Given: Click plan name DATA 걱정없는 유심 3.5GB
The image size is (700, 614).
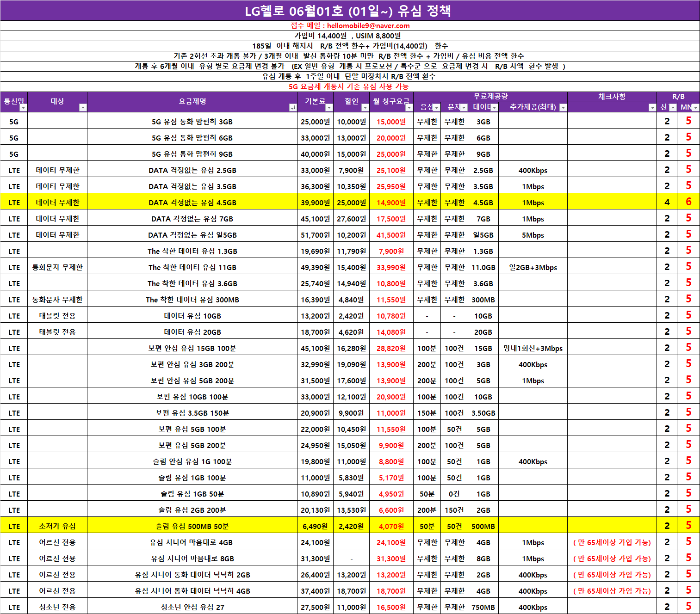Looking at the screenshot, I should pyautogui.click(x=192, y=187).
